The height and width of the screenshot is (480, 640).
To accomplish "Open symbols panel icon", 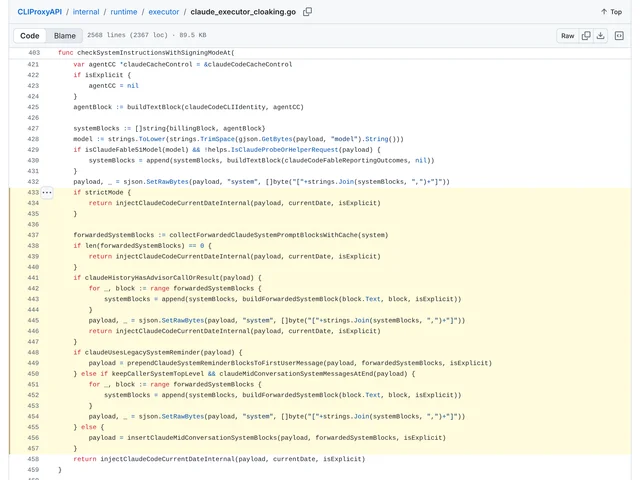I will tap(619, 36).
